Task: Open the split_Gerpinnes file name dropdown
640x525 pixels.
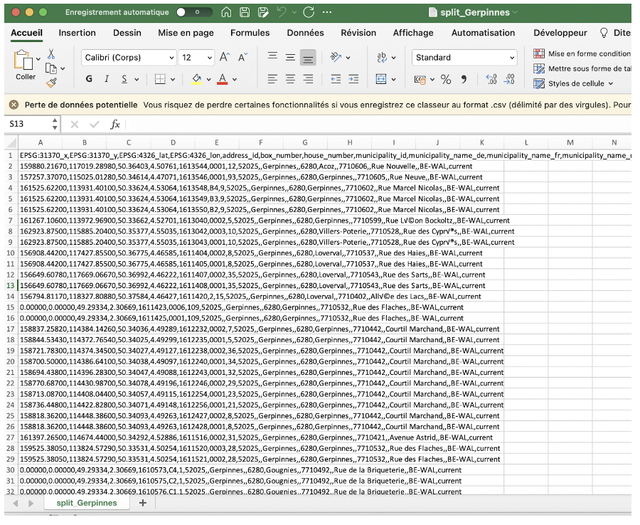Action: tap(515, 13)
